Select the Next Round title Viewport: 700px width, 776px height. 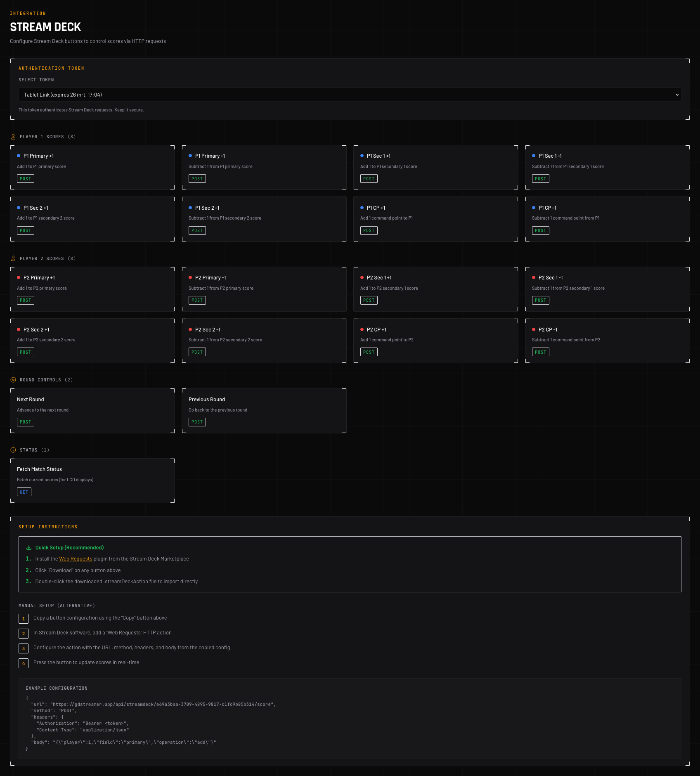click(x=31, y=400)
